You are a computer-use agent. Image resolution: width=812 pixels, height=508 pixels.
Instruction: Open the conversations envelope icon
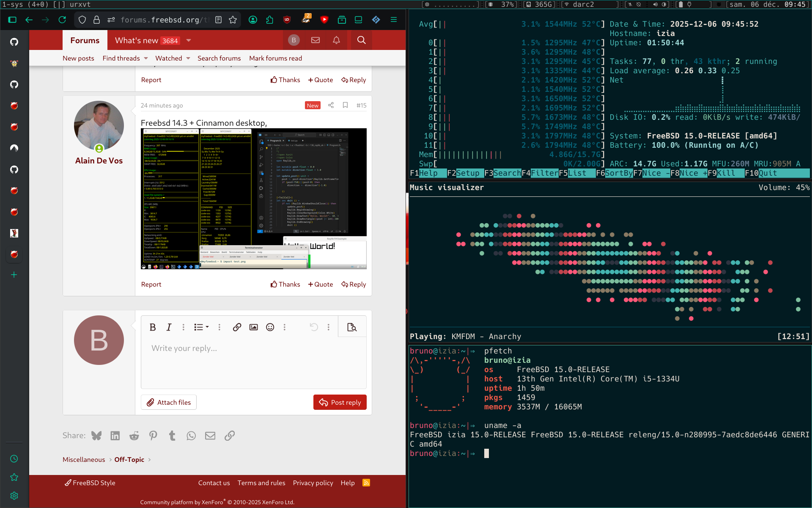[x=315, y=40]
